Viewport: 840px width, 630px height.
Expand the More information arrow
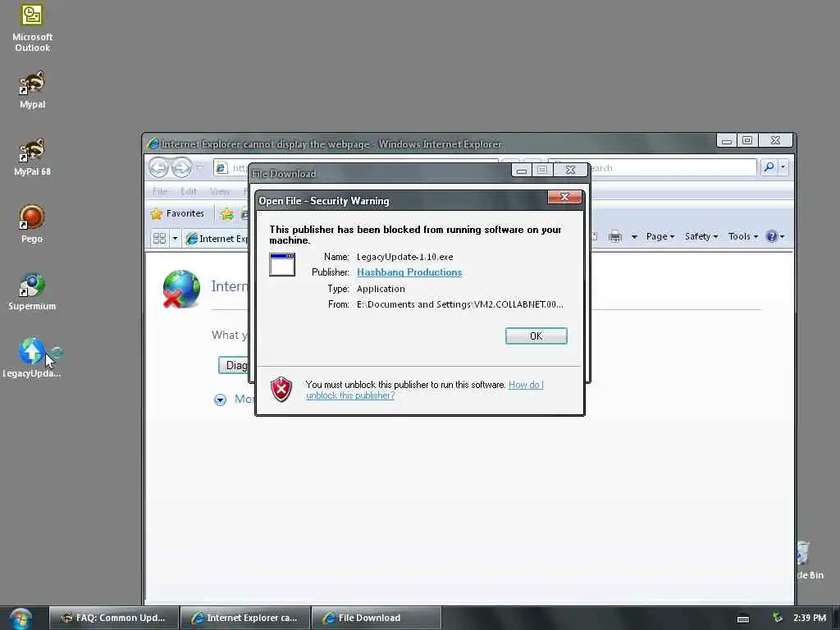click(x=220, y=399)
